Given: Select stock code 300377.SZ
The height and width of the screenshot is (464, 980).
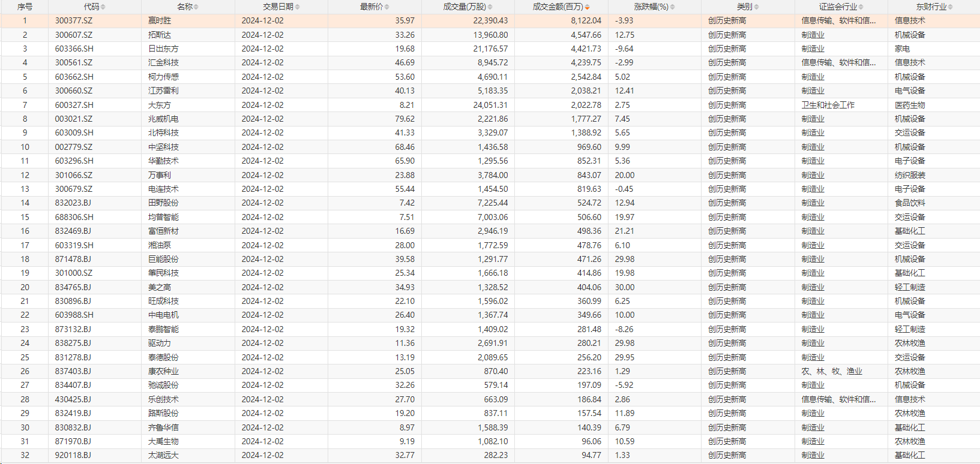Looking at the screenshot, I should 74,20.
